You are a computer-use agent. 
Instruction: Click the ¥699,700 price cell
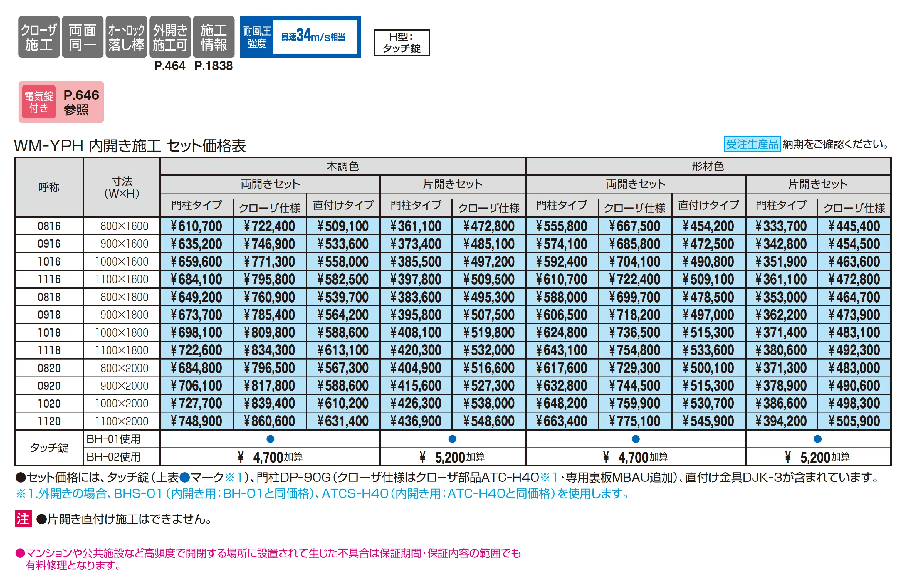coord(635,297)
